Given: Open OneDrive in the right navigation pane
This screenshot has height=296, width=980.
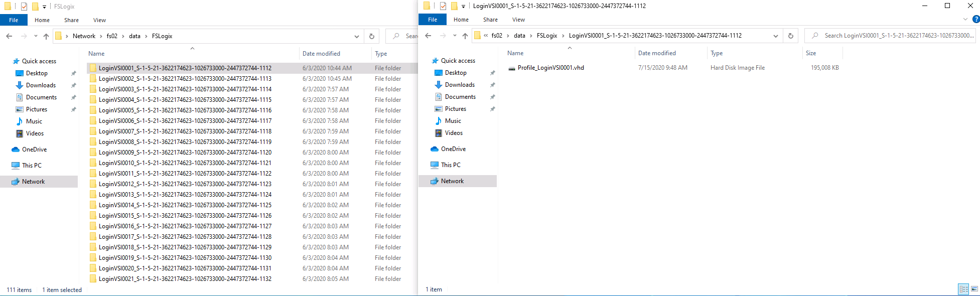Looking at the screenshot, I should (x=453, y=149).
